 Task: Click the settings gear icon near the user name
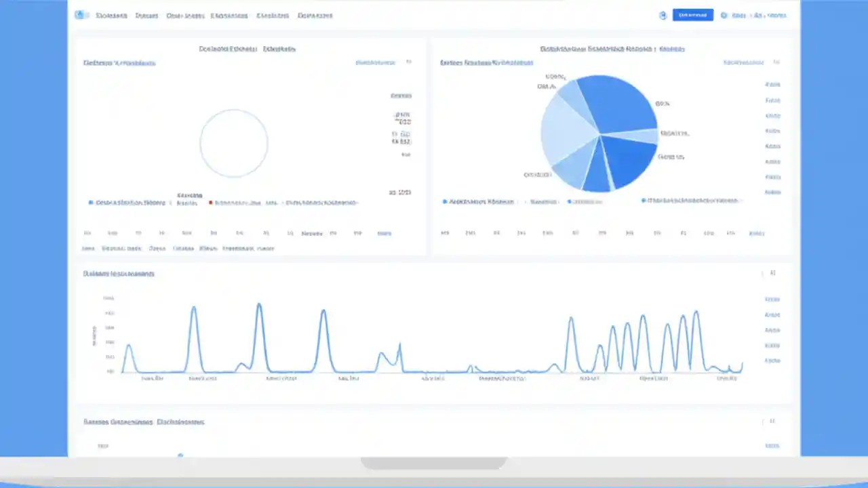coord(723,15)
